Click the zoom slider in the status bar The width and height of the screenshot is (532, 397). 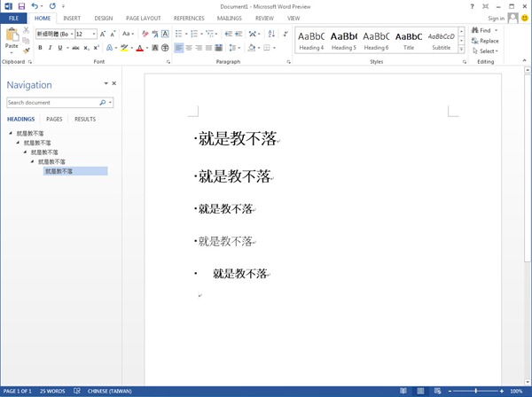click(x=477, y=391)
